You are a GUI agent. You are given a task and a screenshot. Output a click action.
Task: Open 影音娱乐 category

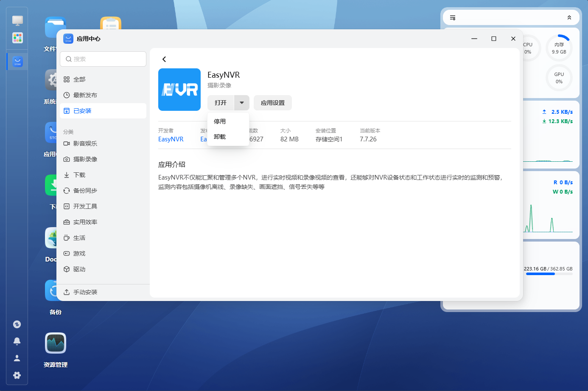pos(103,143)
